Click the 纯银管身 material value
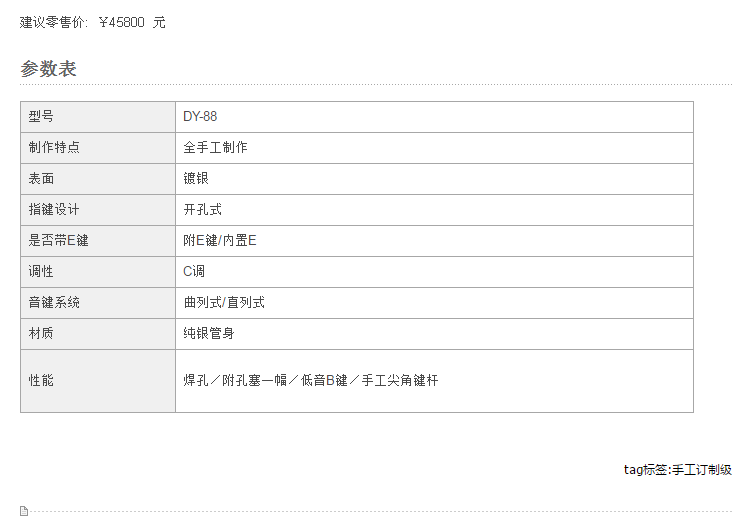This screenshot has width=740, height=532. 209,333
